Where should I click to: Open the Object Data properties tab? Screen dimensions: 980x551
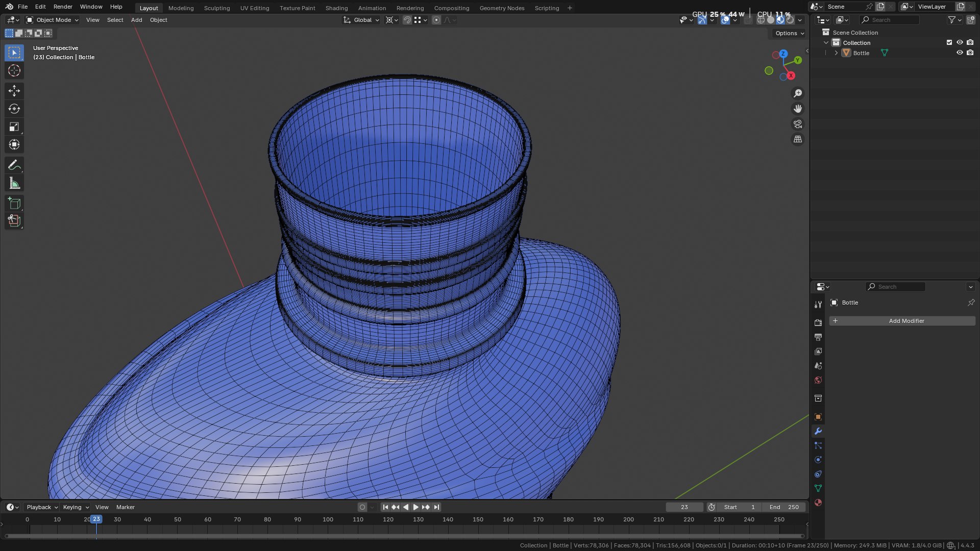(818, 488)
